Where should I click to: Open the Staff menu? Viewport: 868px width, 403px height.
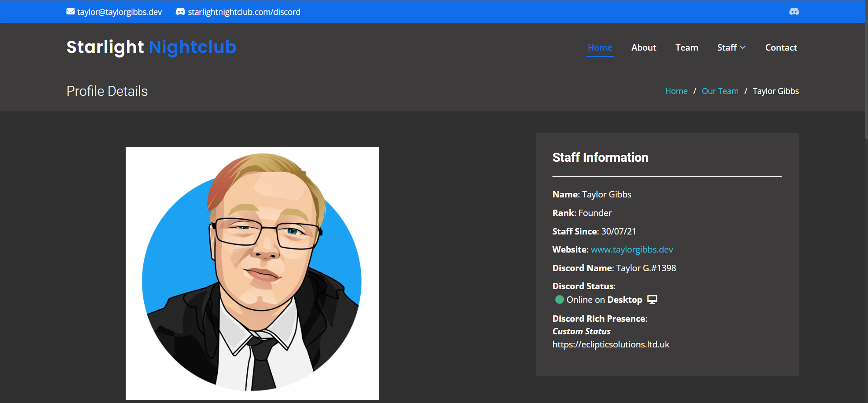pyautogui.click(x=727, y=47)
